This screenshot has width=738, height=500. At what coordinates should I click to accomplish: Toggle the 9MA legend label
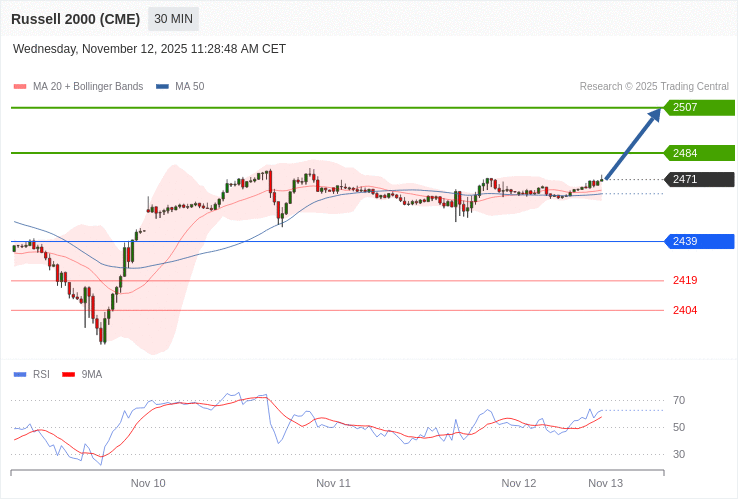(x=92, y=375)
